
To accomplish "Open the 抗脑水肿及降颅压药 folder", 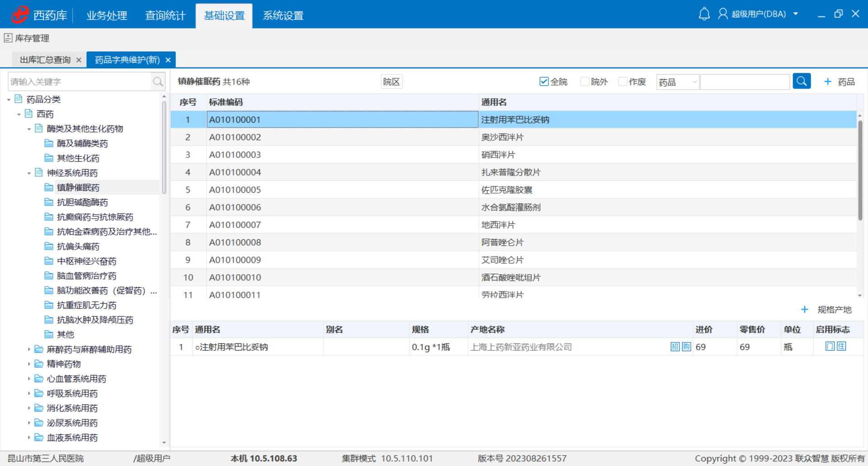I will pyautogui.click(x=95, y=320).
